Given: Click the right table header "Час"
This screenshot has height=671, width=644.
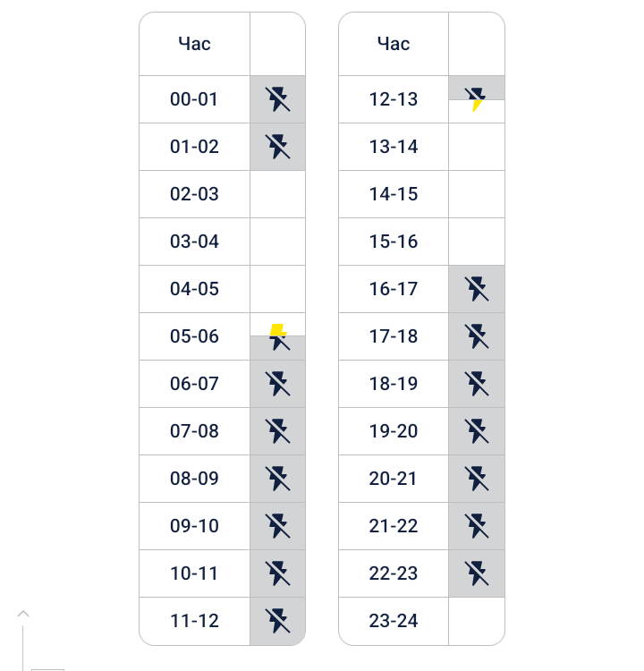Looking at the screenshot, I should (394, 44).
